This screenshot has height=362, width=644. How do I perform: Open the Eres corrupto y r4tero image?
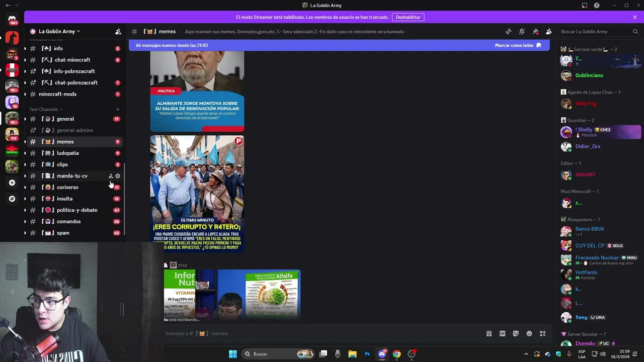[197, 194]
